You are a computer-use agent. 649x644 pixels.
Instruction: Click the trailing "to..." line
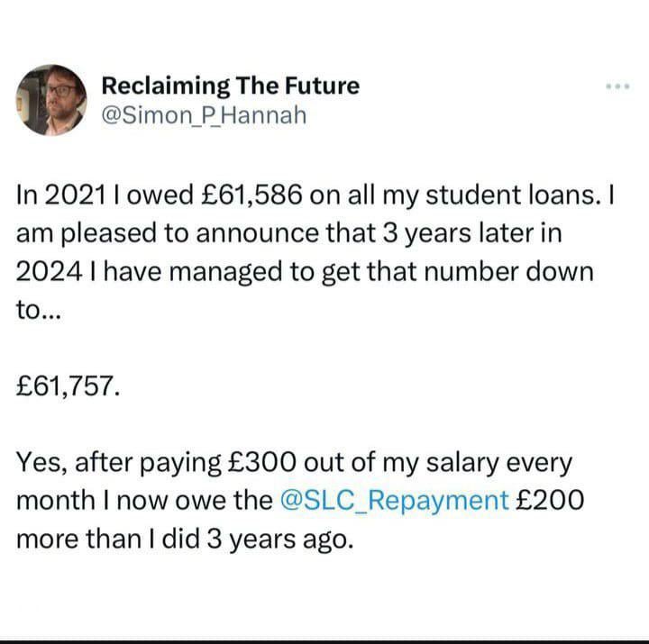click(39, 310)
